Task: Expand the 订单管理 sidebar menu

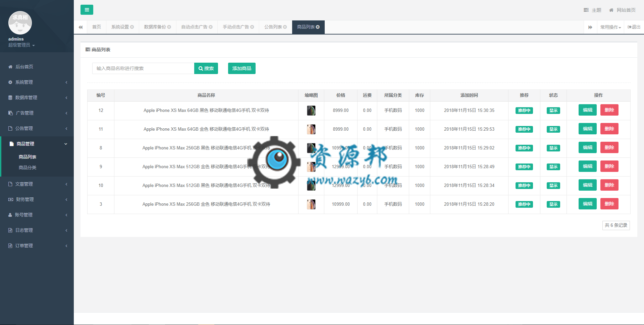Action: [x=37, y=246]
